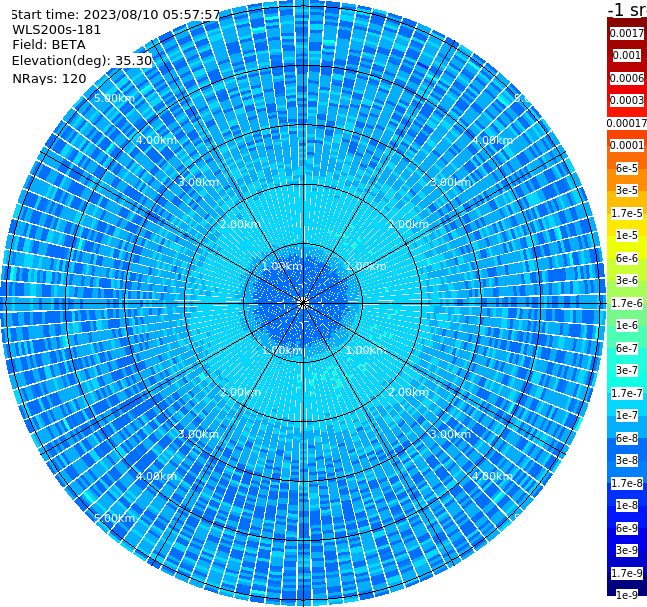Select the 1e-6 colorbar label
This screenshot has width=647, height=607.
pos(627,325)
